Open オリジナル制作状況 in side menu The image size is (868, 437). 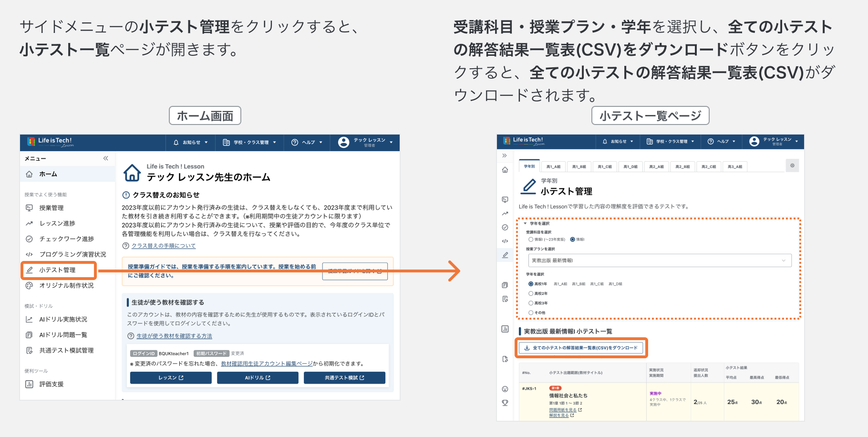(x=68, y=285)
